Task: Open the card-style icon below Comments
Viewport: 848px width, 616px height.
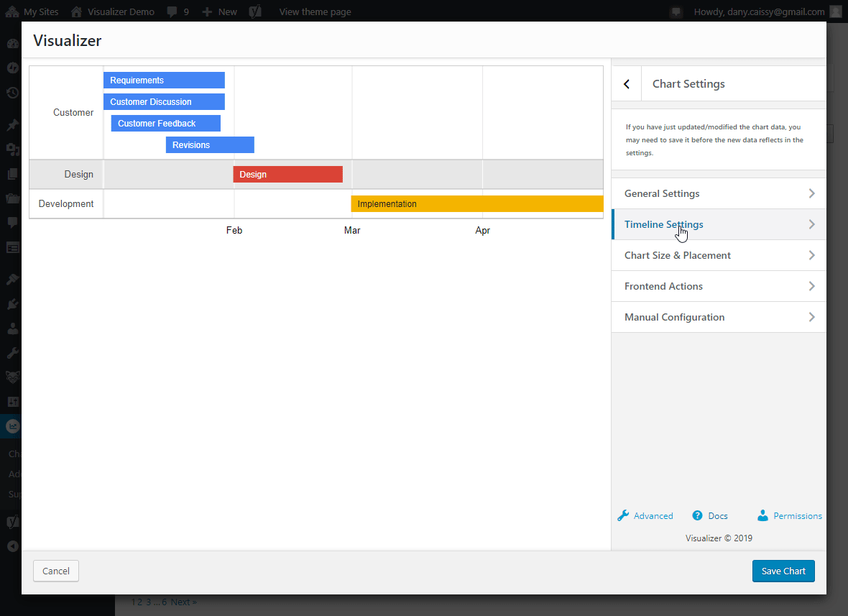Action: [12, 248]
